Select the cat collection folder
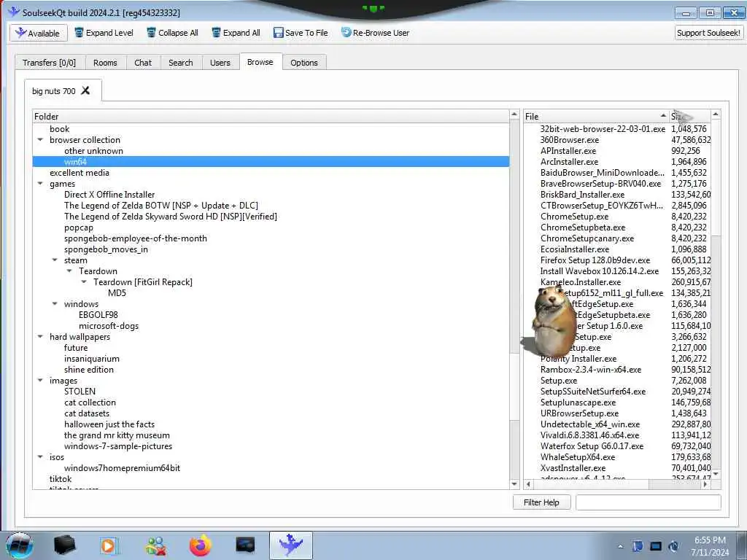Screen dimensions: 747x560 click(90, 402)
